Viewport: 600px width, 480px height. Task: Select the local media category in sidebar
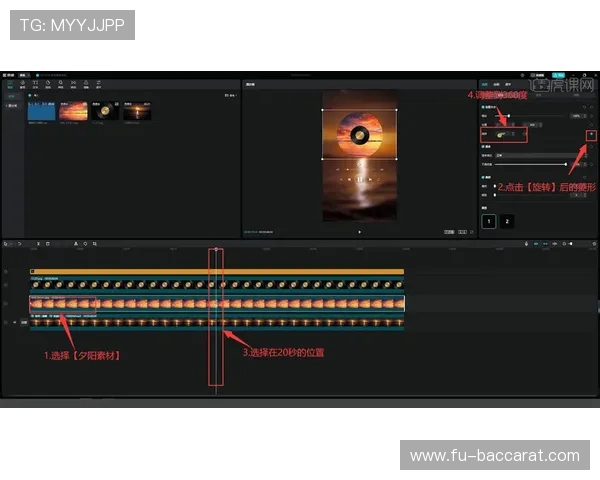[12, 104]
